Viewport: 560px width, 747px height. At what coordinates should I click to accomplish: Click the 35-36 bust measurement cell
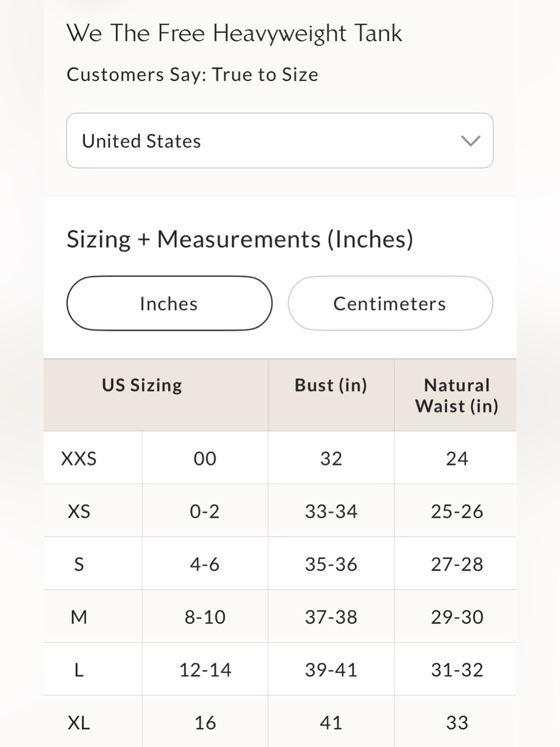pyautogui.click(x=331, y=564)
